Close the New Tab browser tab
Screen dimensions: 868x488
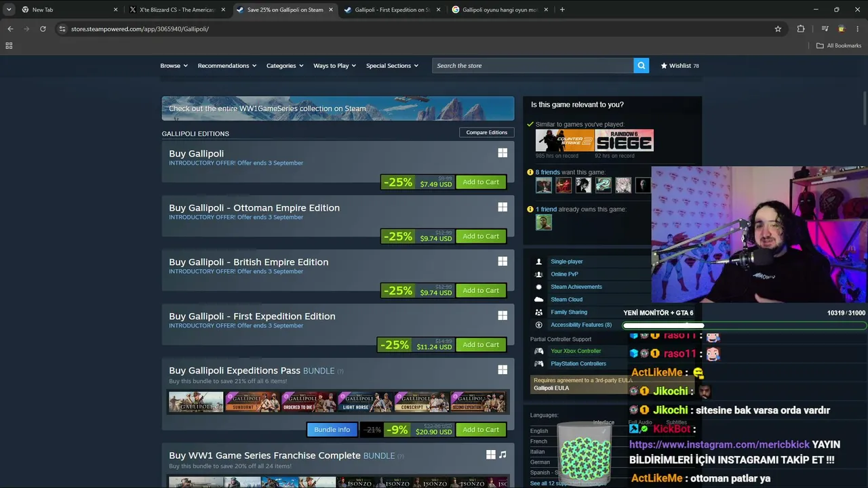pyautogui.click(x=115, y=9)
